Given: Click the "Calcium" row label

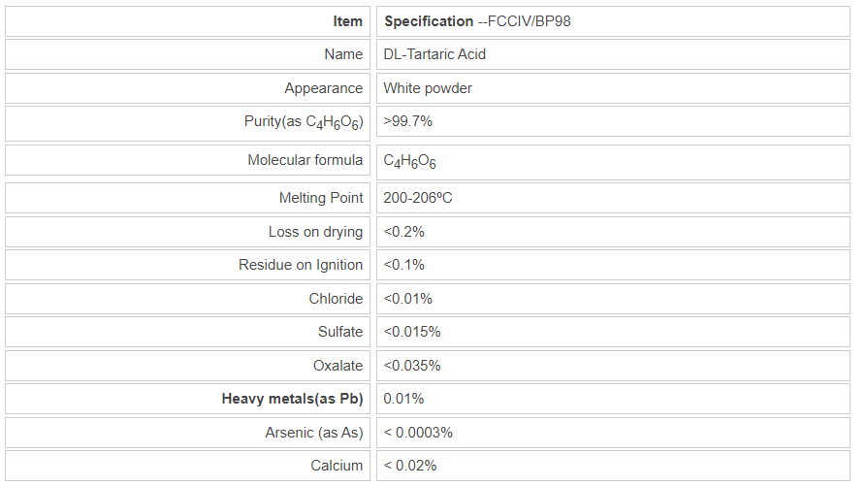Looking at the screenshot, I should [x=337, y=466].
